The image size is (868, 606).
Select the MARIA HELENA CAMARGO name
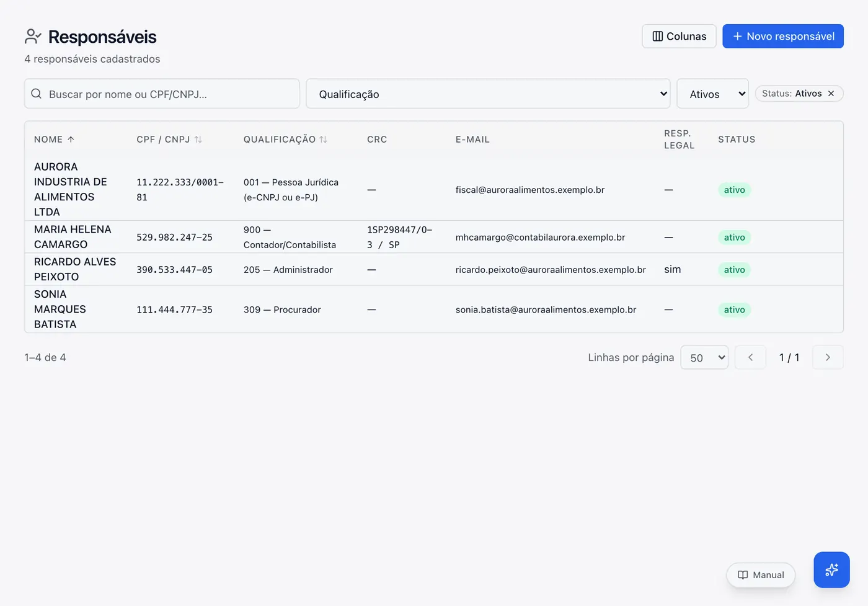[73, 237]
